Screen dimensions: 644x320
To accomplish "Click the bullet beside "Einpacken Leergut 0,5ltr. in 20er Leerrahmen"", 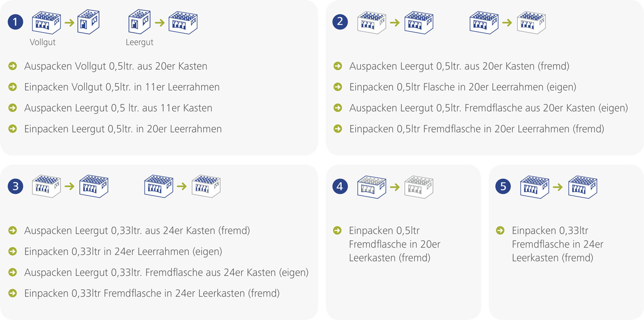I will [13, 129].
